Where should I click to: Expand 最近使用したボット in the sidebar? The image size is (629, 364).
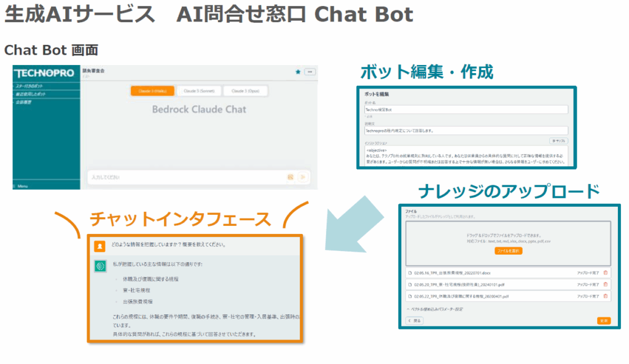tap(31, 94)
